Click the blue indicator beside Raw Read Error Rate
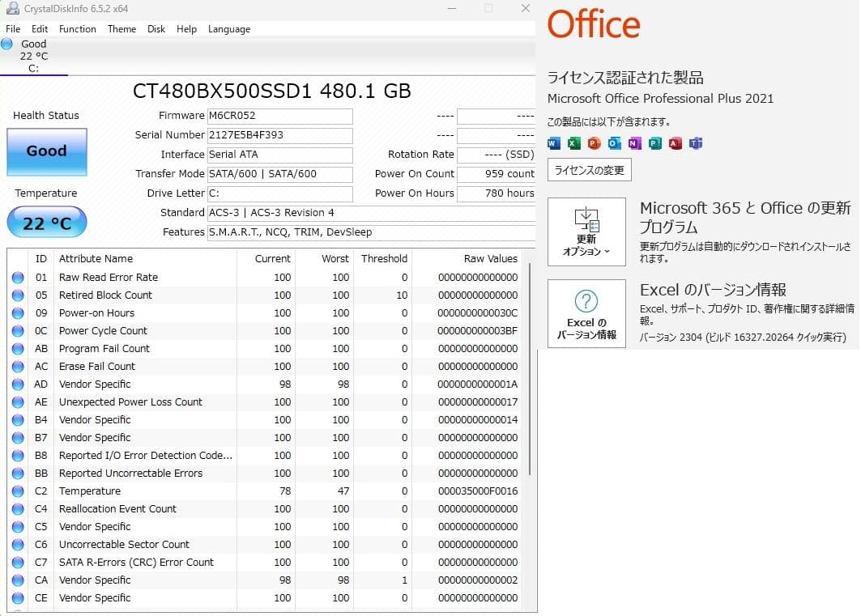 (x=19, y=277)
